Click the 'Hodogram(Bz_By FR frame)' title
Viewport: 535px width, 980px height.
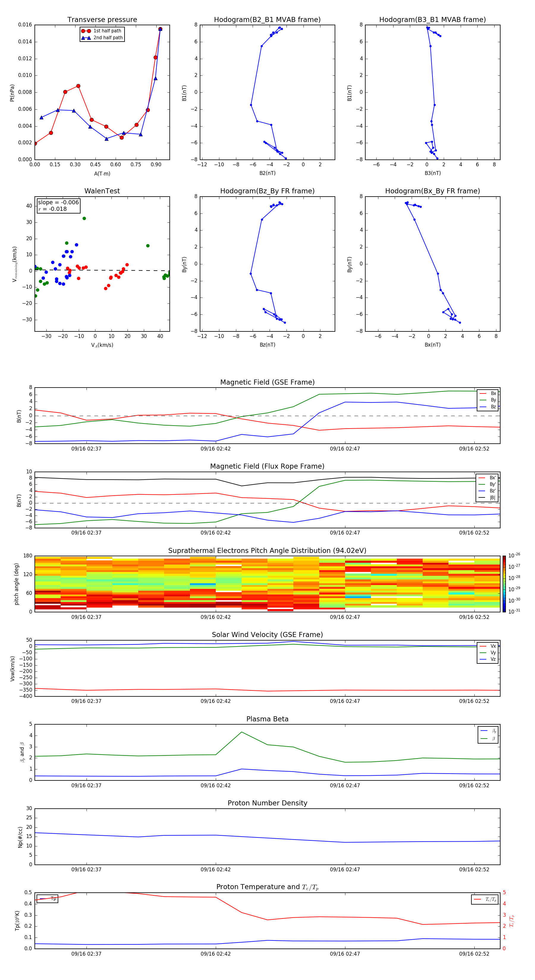pos(267,191)
